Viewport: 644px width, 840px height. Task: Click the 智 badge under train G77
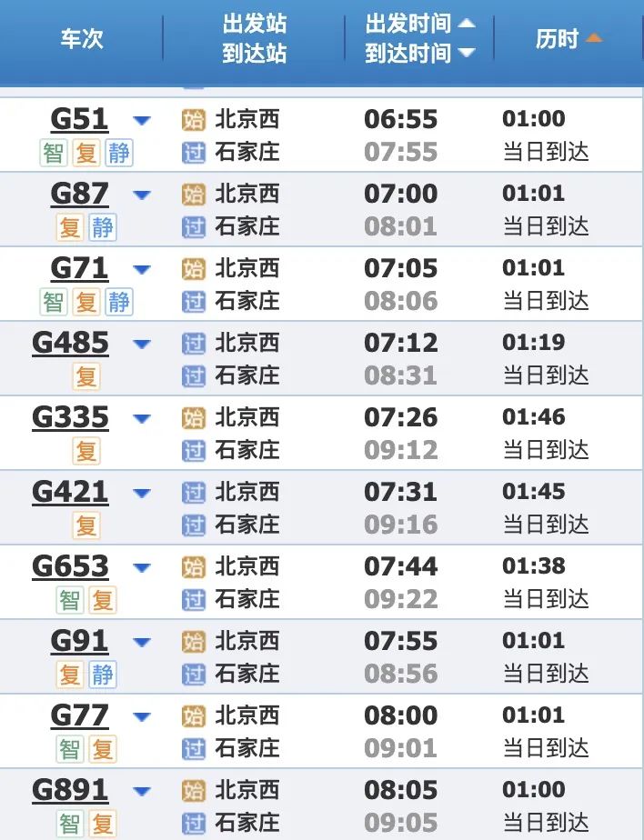tap(70, 749)
